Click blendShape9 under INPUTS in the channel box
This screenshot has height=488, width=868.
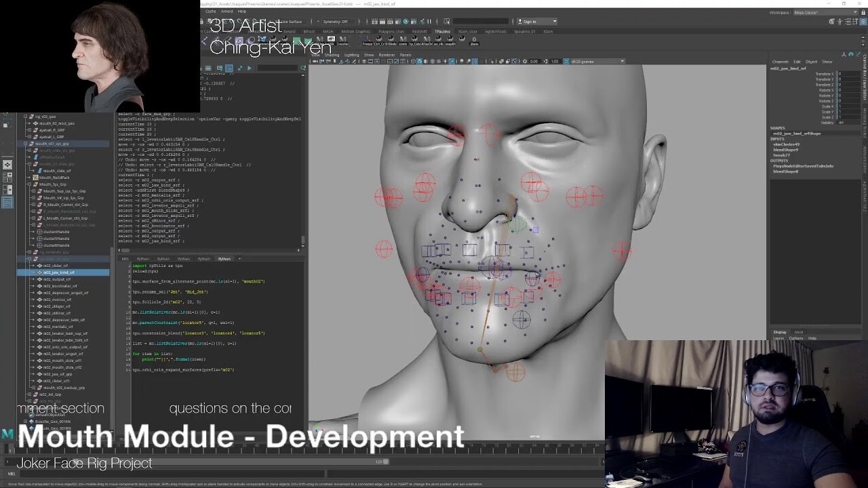[787, 150]
